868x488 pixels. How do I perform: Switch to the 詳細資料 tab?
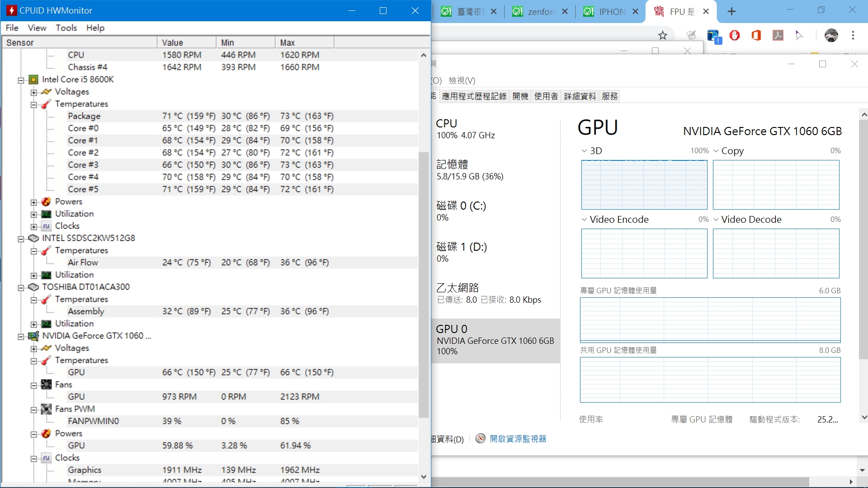580,96
